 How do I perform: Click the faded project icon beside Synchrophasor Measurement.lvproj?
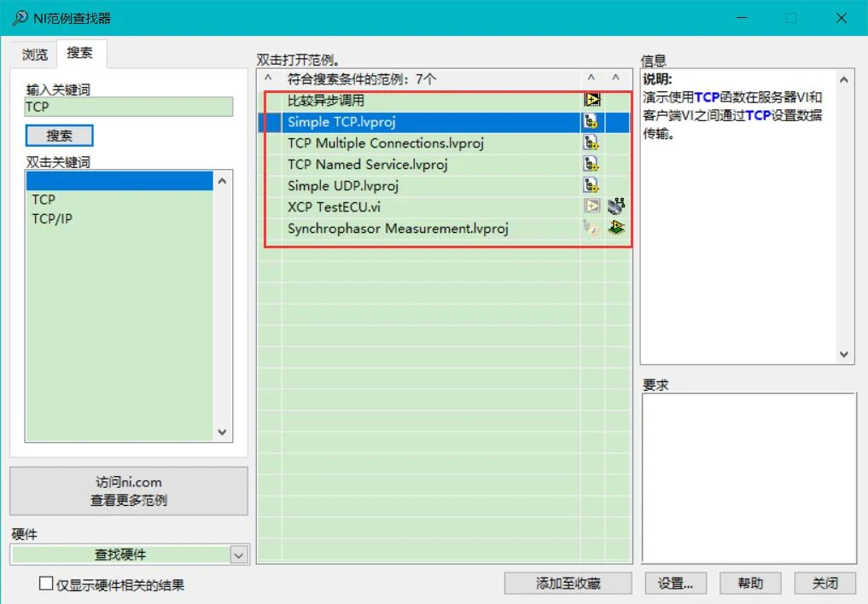point(591,228)
